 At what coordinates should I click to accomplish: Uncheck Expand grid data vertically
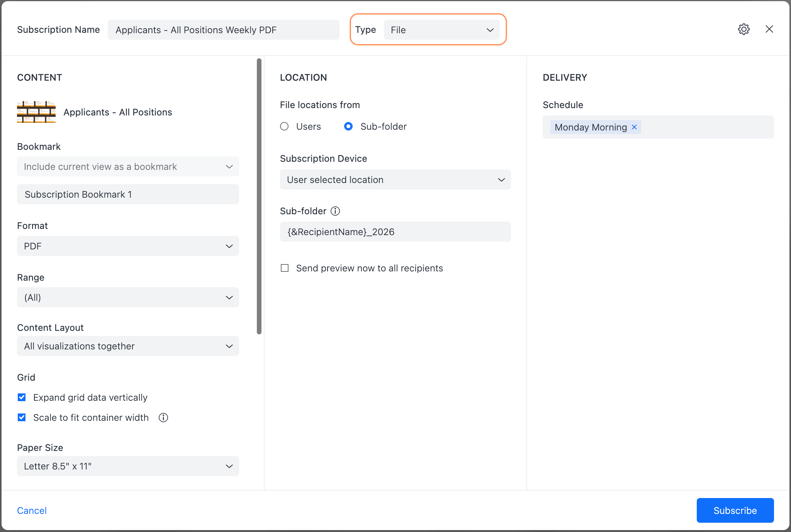22,397
